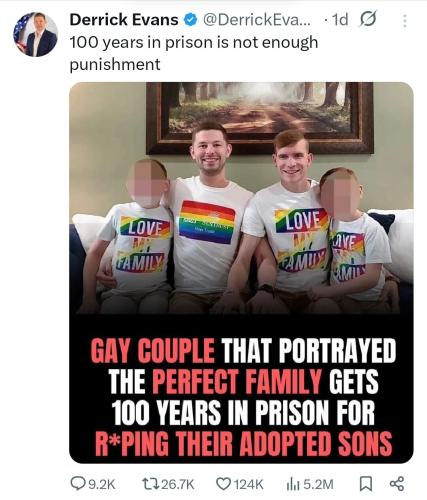Screen dimensions: 427x500
Task: Open the reply speech bubble icon
Action: pos(77,484)
